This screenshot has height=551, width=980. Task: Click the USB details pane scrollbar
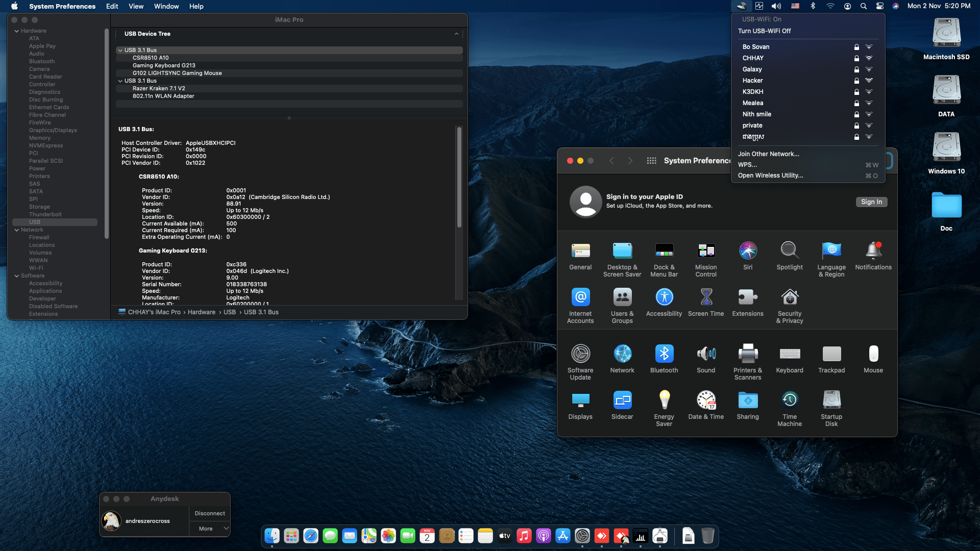pyautogui.click(x=459, y=178)
